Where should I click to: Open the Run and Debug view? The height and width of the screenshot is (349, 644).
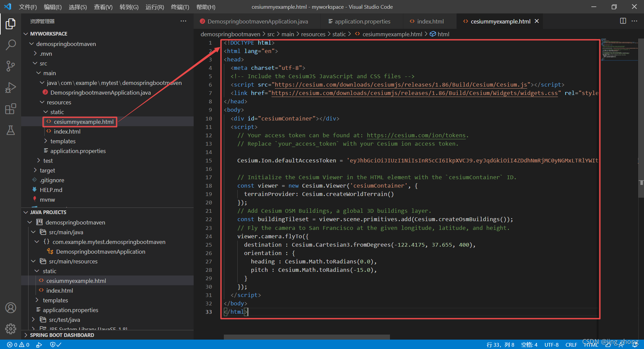[x=10, y=88]
